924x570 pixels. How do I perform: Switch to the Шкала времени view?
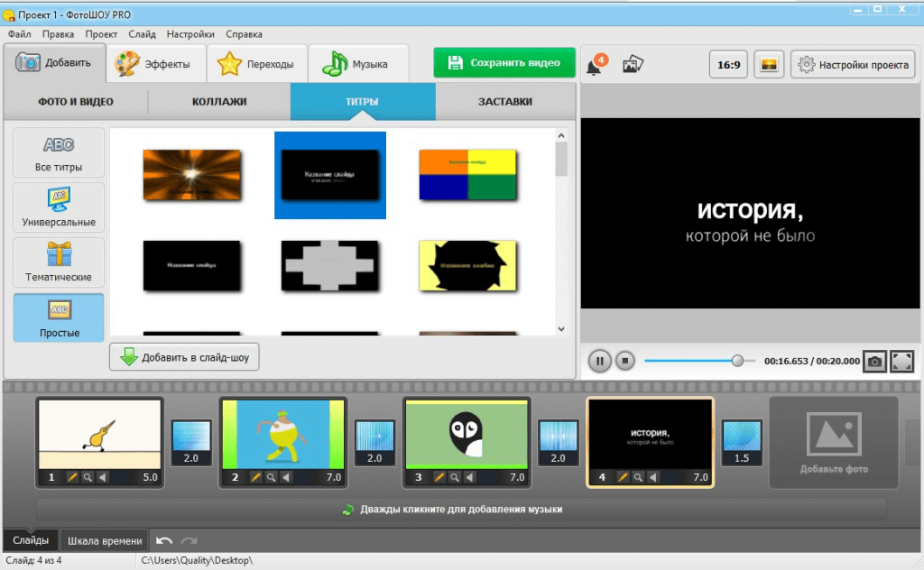[106, 541]
